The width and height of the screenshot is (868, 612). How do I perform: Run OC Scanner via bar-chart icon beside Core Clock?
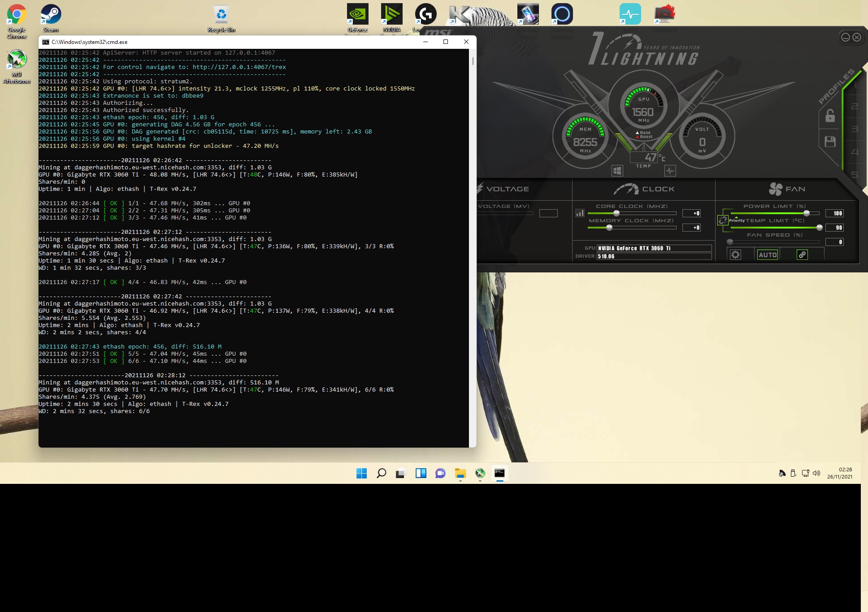580,213
